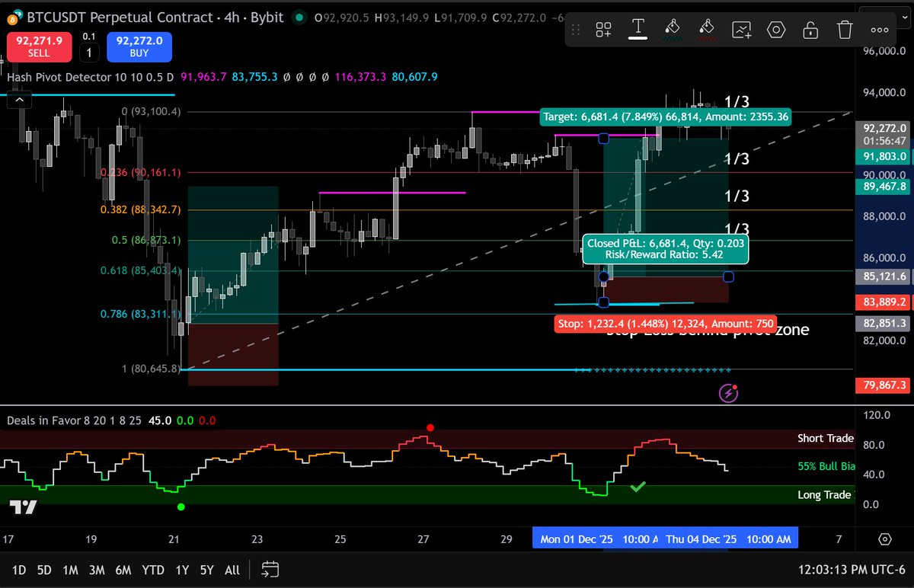
Task: Click the blue BUY 92,272.0 button
Action: [x=139, y=46]
